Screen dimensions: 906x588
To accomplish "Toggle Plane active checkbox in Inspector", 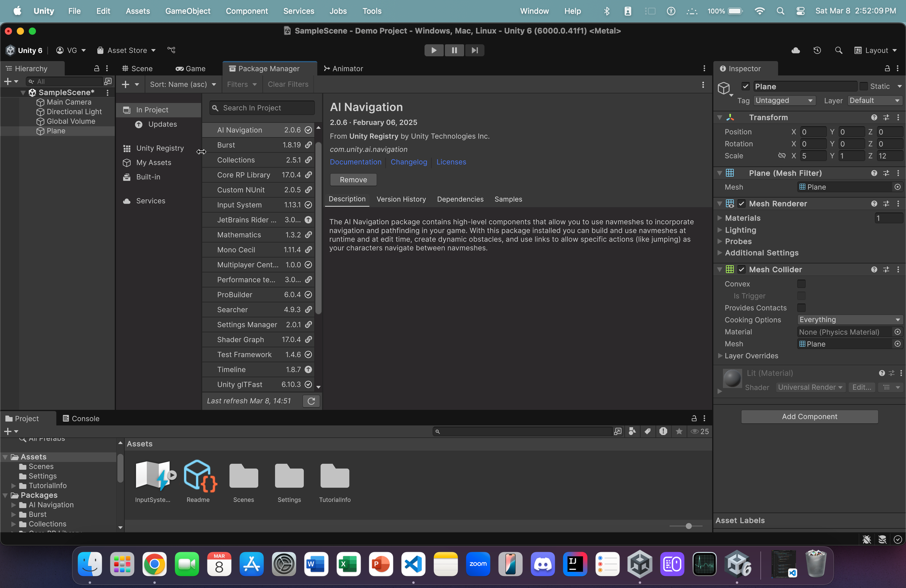I will 745,86.
